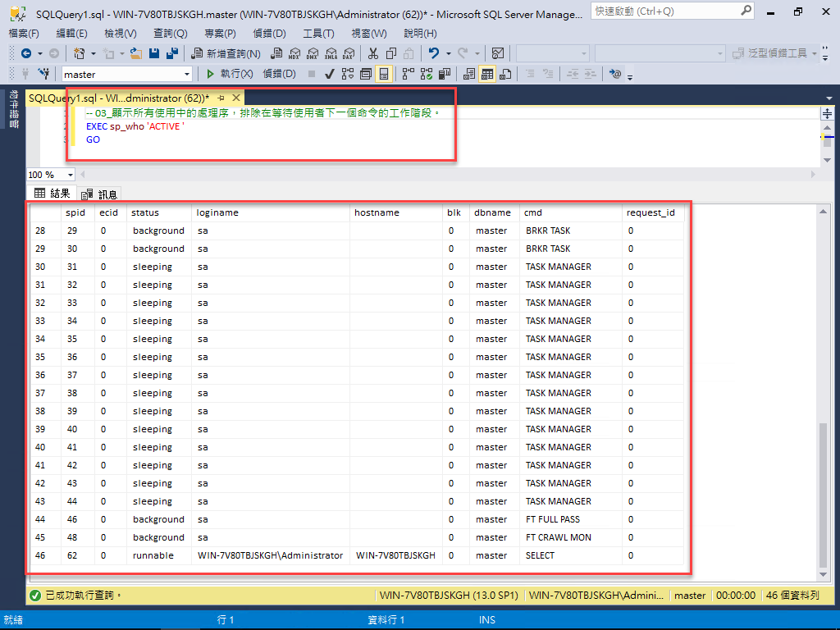Open a new DAX query
Image resolution: width=840 pixels, height=630 pixels.
(x=349, y=53)
